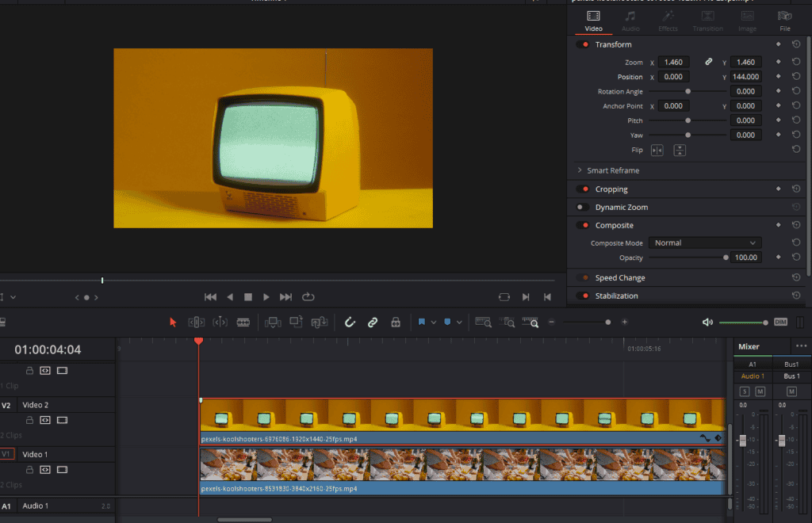This screenshot has height=523, width=812.
Task: Play the timeline forward
Action: [266, 297]
